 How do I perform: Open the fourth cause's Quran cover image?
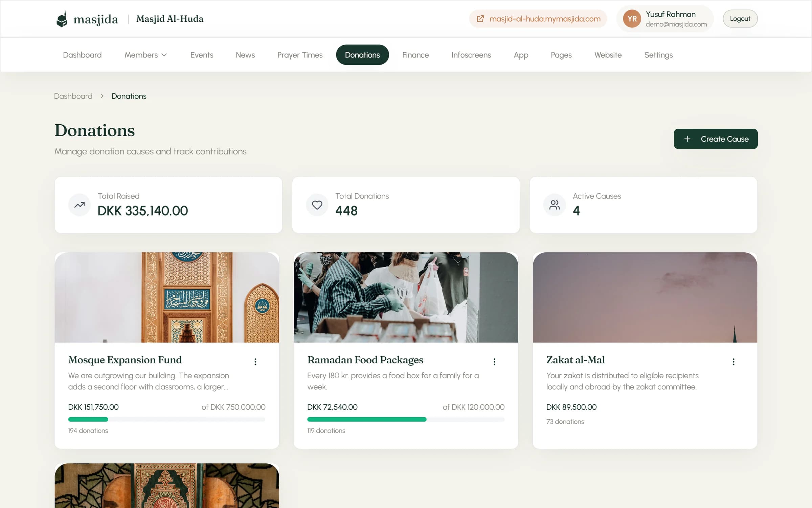click(x=167, y=486)
